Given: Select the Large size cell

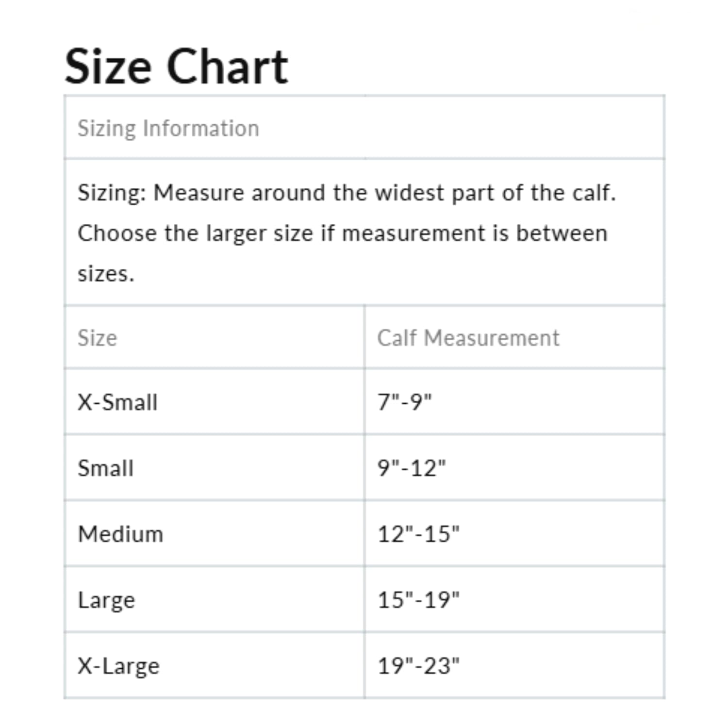Looking at the screenshot, I should [107, 600].
